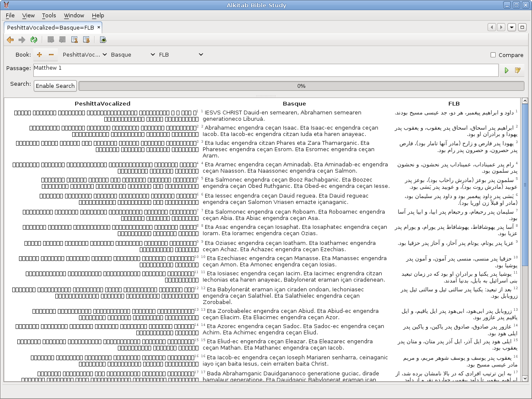The height and width of the screenshot is (399, 532).
Task: Click Basque verse 5 starting Eta Salmonec
Action: click(296, 183)
